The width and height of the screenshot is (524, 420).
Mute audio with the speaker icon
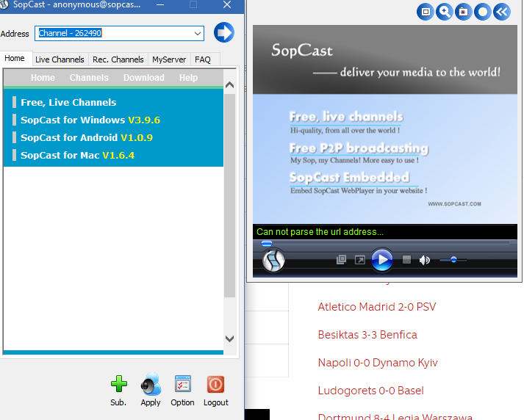[424, 260]
